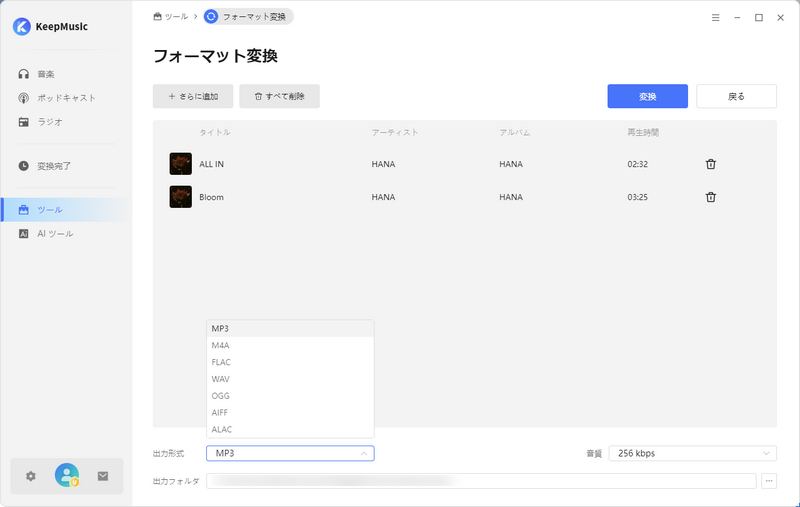Choose OGG from format list
Screen dimensions: 800x507
[x=290, y=396]
